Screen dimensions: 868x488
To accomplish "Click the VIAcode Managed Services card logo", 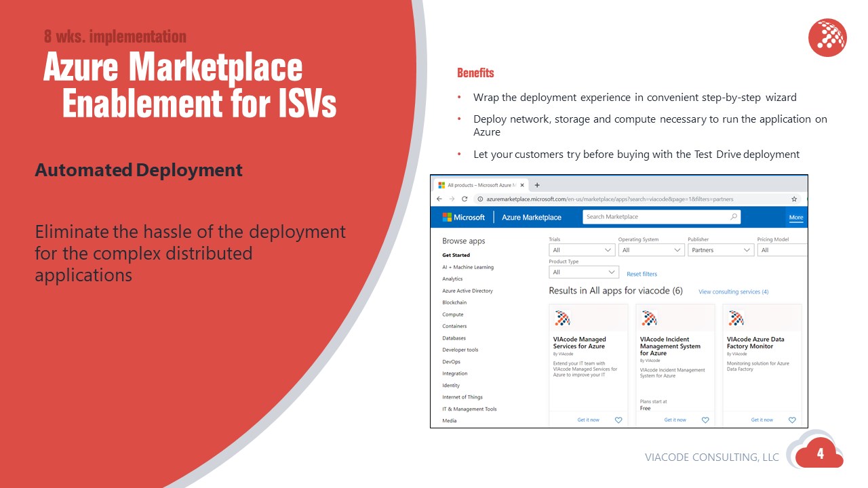I will [563, 318].
